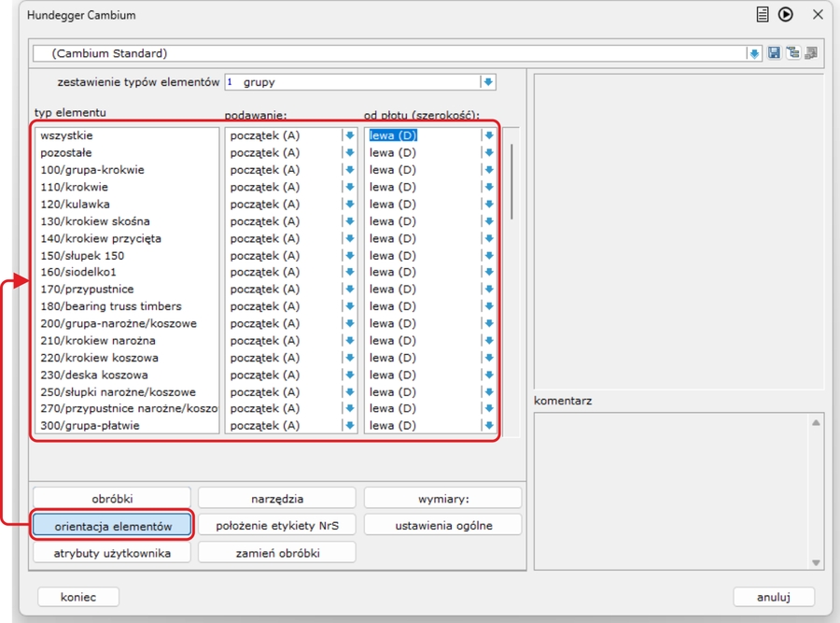Image resolution: width=840 pixels, height=623 pixels.
Task: Open ustawienia ogólne settings
Action: 442,525
